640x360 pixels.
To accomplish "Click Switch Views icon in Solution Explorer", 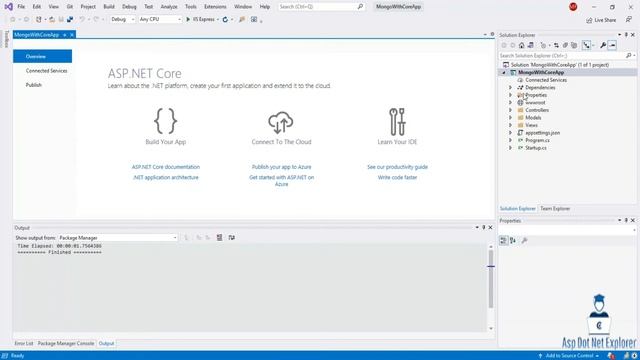I will pyautogui.click(x=531, y=45).
